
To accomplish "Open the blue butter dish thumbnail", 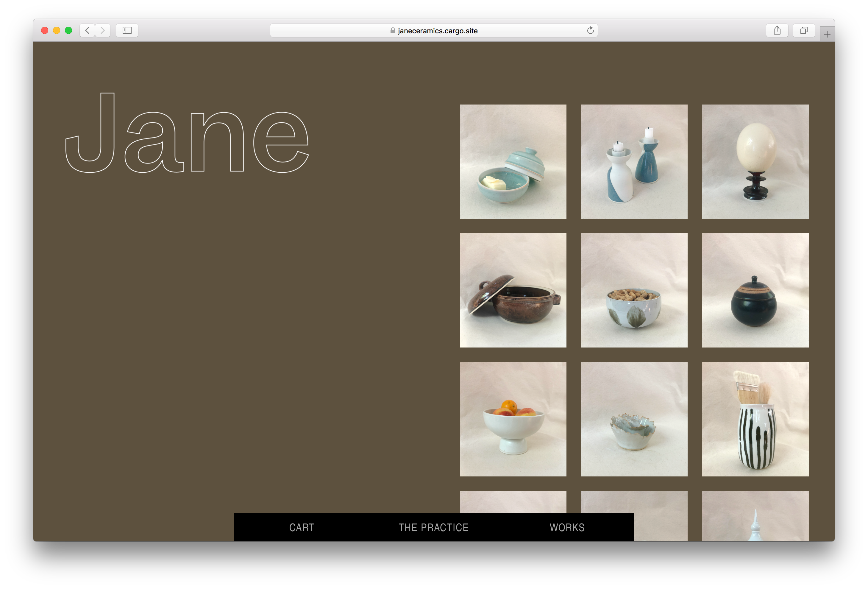I will (513, 161).
